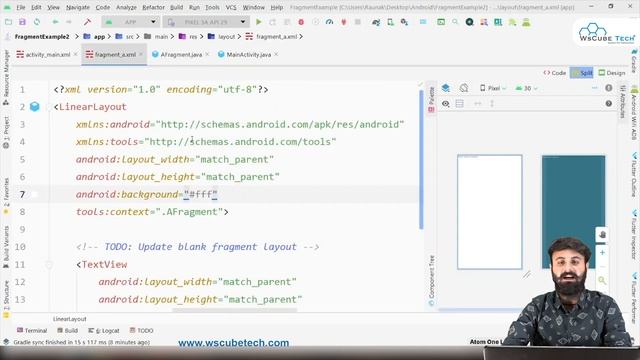This screenshot has height=360, width=640.
Task: Open the SDK Manager icon
Action: [x=404, y=22]
